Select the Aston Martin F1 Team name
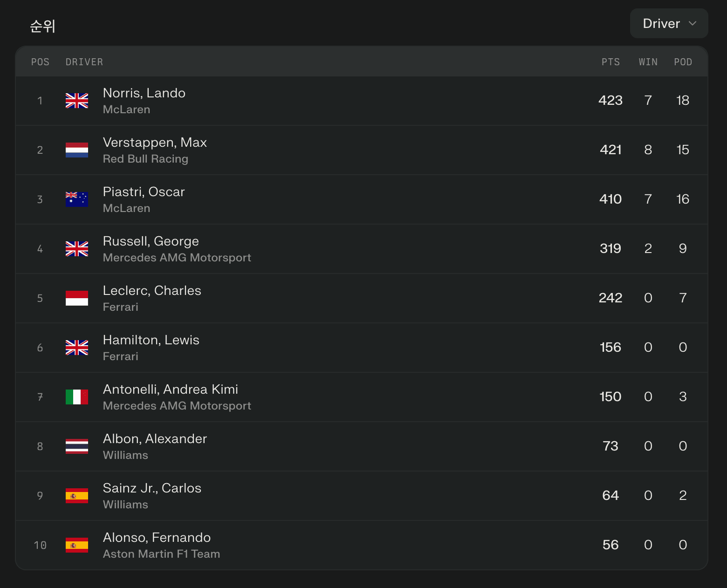Screen dimensions: 727x588 coord(161,554)
